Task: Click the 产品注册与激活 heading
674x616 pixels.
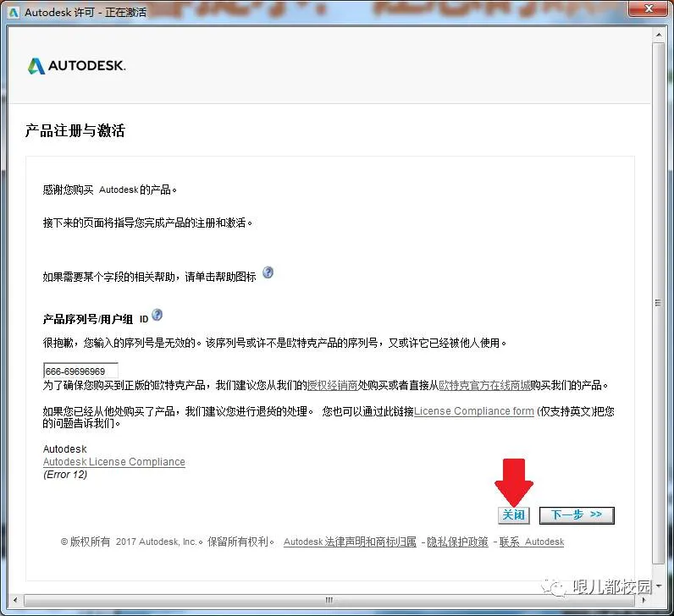Action: (x=75, y=130)
